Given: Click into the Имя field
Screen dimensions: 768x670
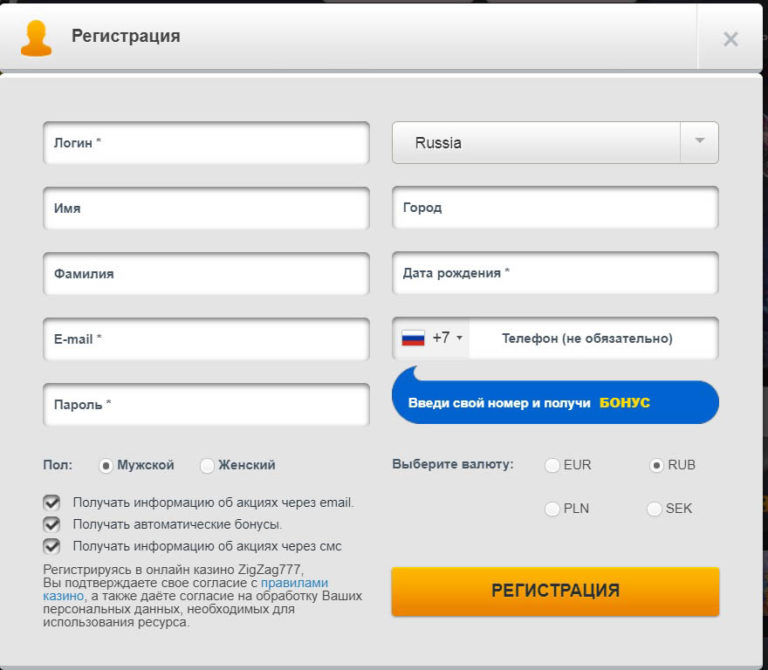Looking at the screenshot, I should [x=206, y=208].
